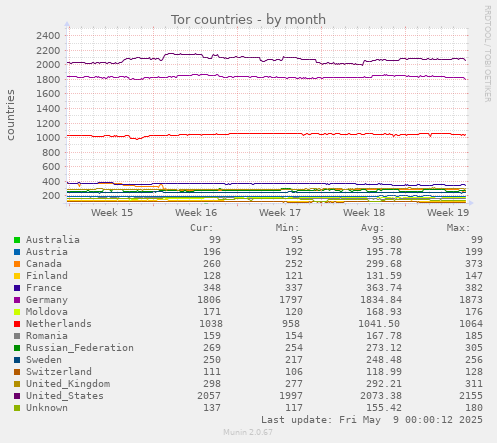The image size is (497, 443).
Task: Click the 'countries' vertical axis label
Action: [x=11, y=115]
